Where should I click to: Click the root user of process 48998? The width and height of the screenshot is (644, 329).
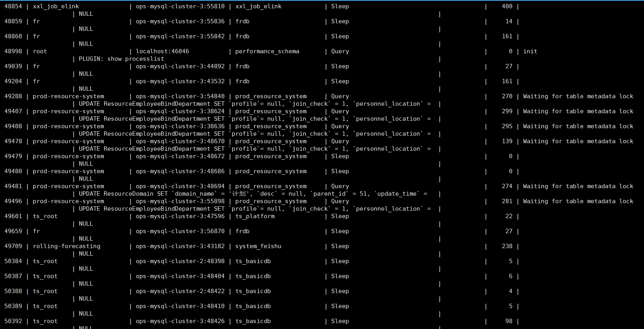(40, 51)
